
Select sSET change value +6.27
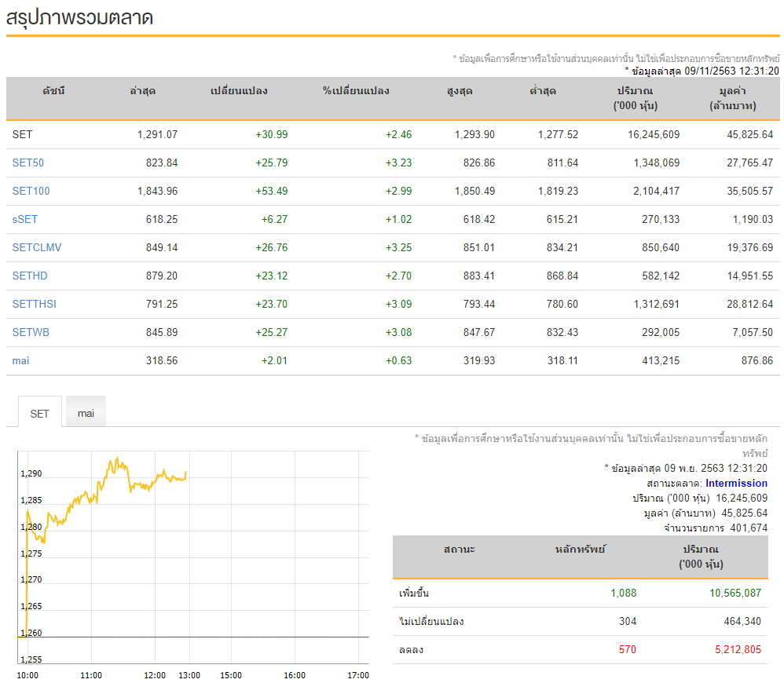(x=274, y=219)
